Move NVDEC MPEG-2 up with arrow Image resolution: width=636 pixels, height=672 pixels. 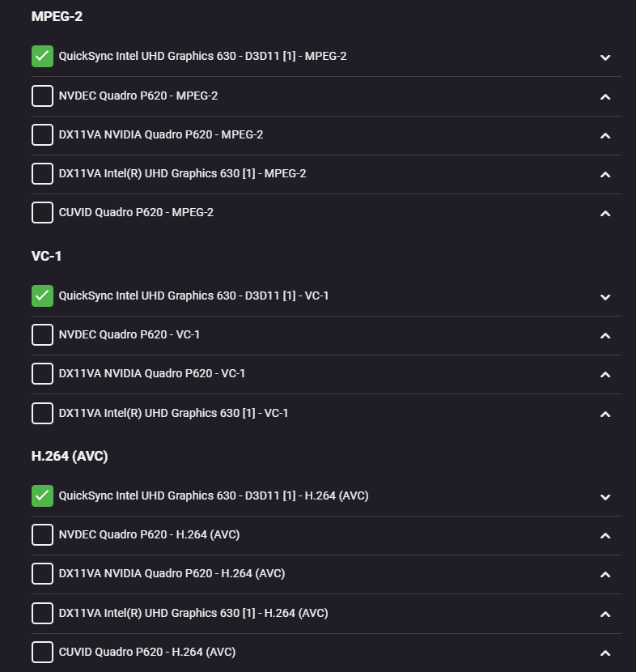[x=604, y=96]
